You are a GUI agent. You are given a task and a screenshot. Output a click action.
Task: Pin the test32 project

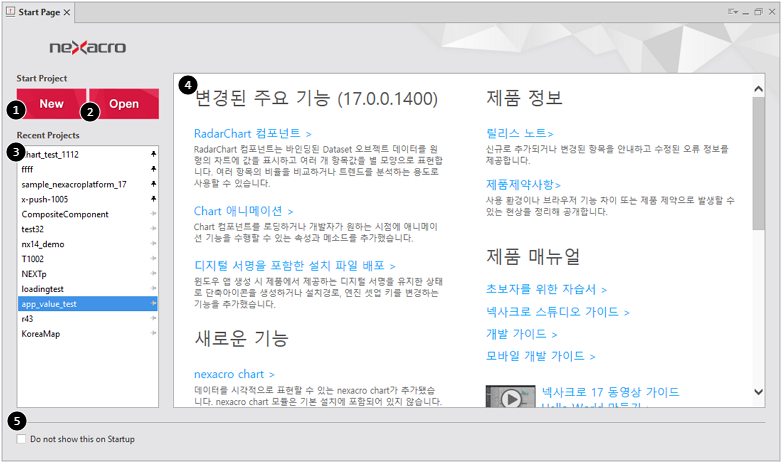click(x=154, y=229)
